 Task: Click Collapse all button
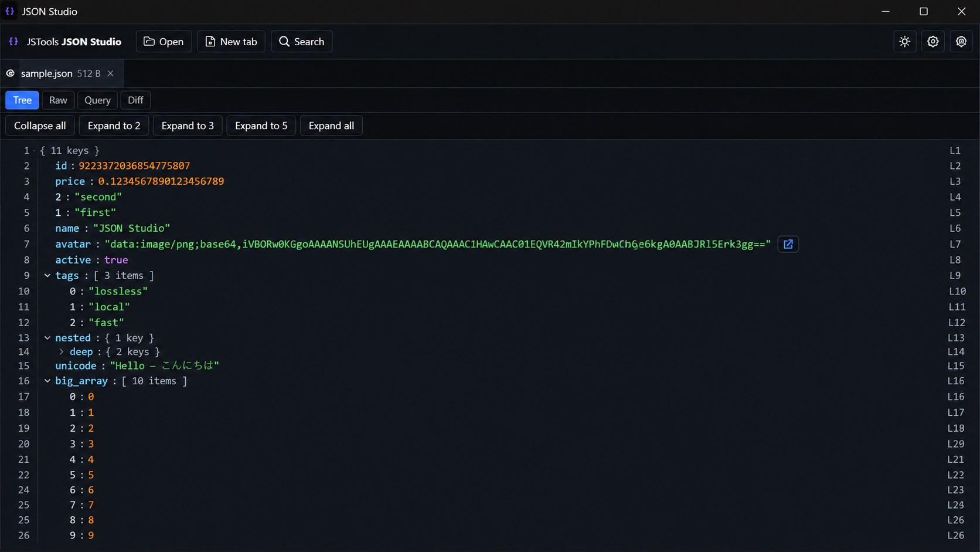coord(40,126)
